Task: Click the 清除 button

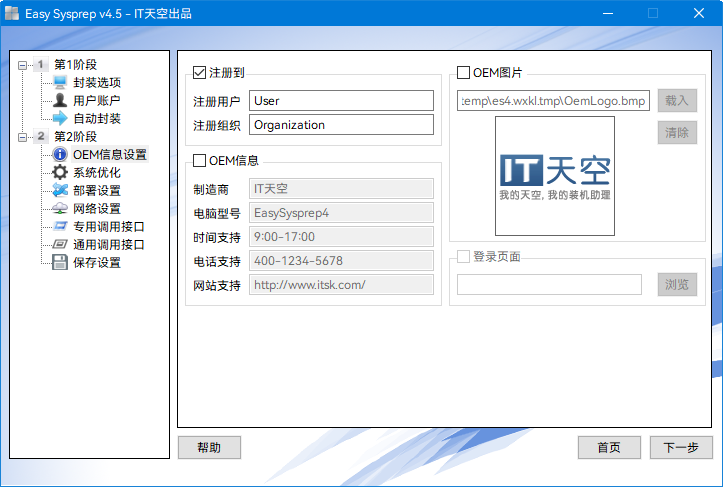Action: click(677, 133)
